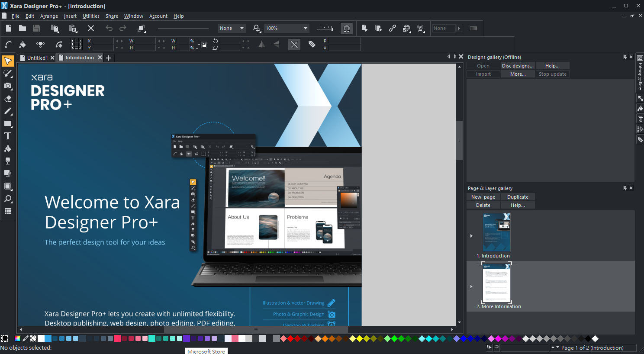Viewport: 644px width, 354px height.
Task: Select the More Information page thumbnail
Action: pos(496,284)
